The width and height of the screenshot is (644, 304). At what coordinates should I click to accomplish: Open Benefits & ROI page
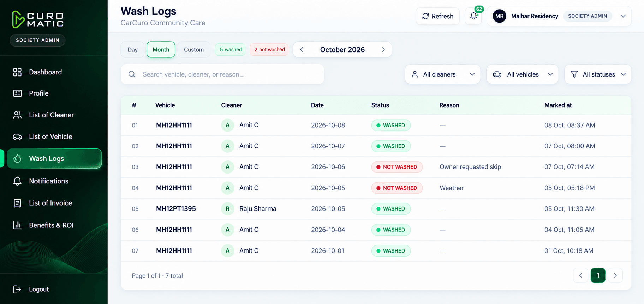click(x=54, y=225)
